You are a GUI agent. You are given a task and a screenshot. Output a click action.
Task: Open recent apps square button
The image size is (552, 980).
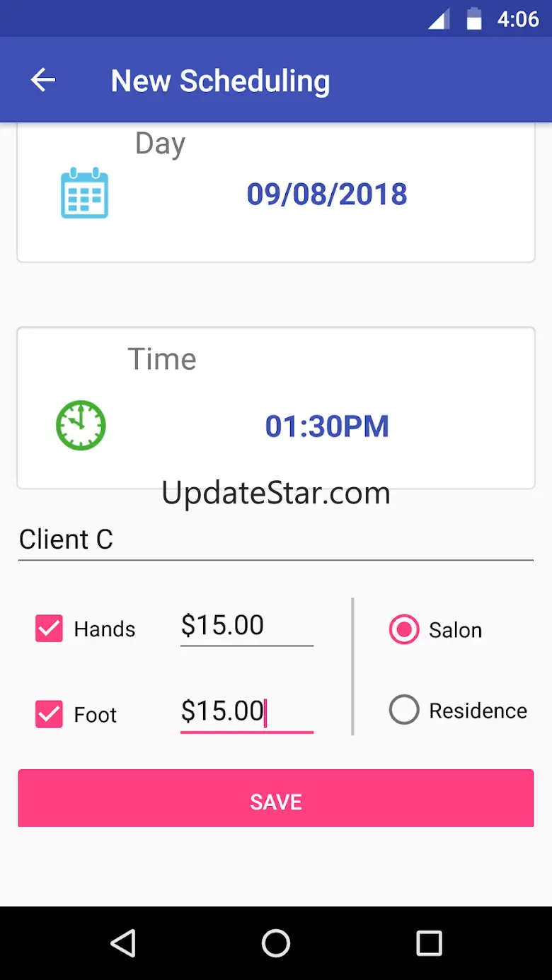tap(429, 943)
